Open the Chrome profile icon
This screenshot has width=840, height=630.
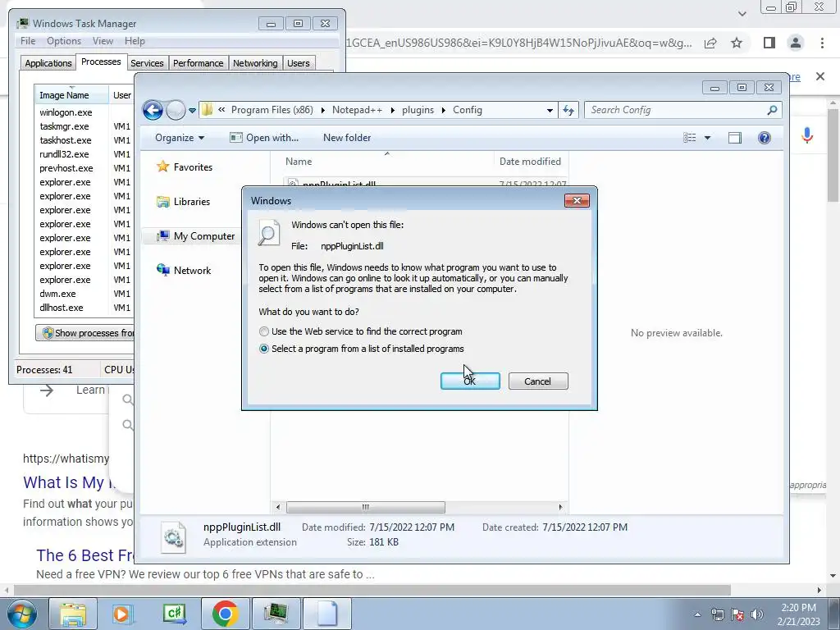tap(796, 43)
